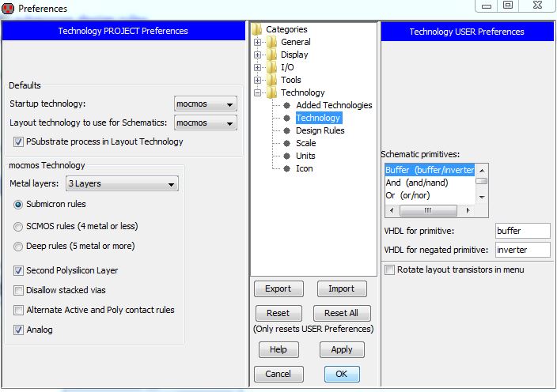Select Added Technologies tree item
Image resolution: width=557 pixels, height=392 pixels.
click(334, 105)
